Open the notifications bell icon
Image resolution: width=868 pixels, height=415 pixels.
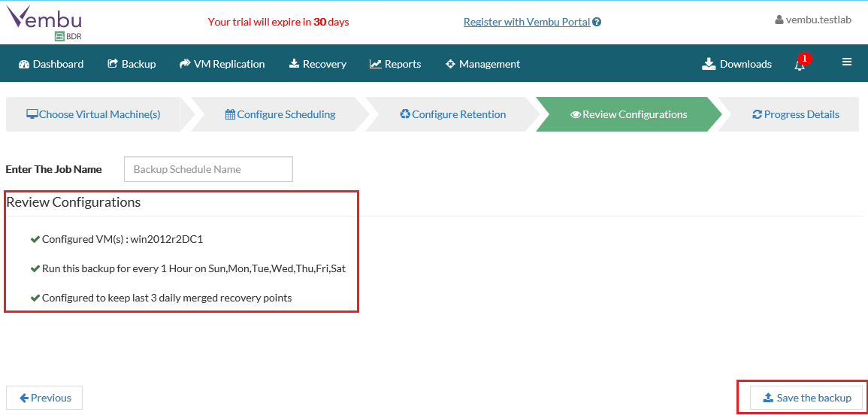(x=800, y=65)
